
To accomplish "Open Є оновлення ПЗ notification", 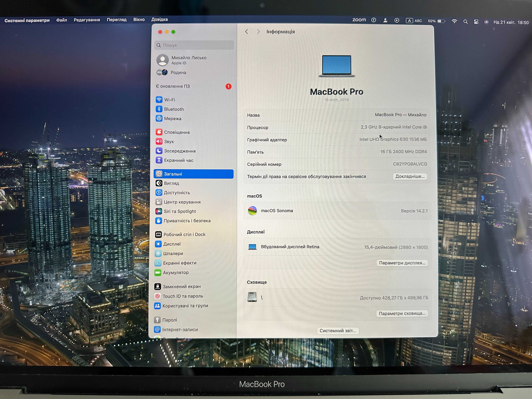I will (194, 86).
